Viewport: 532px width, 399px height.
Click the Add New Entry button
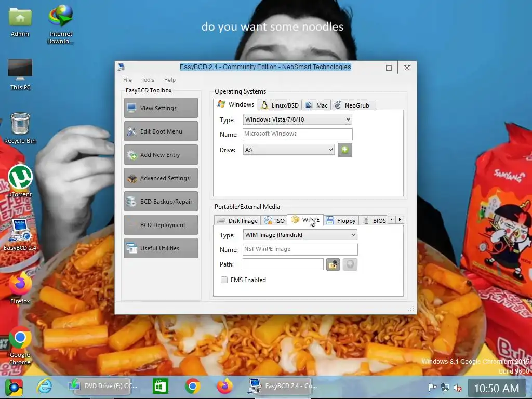click(x=161, y=155)
